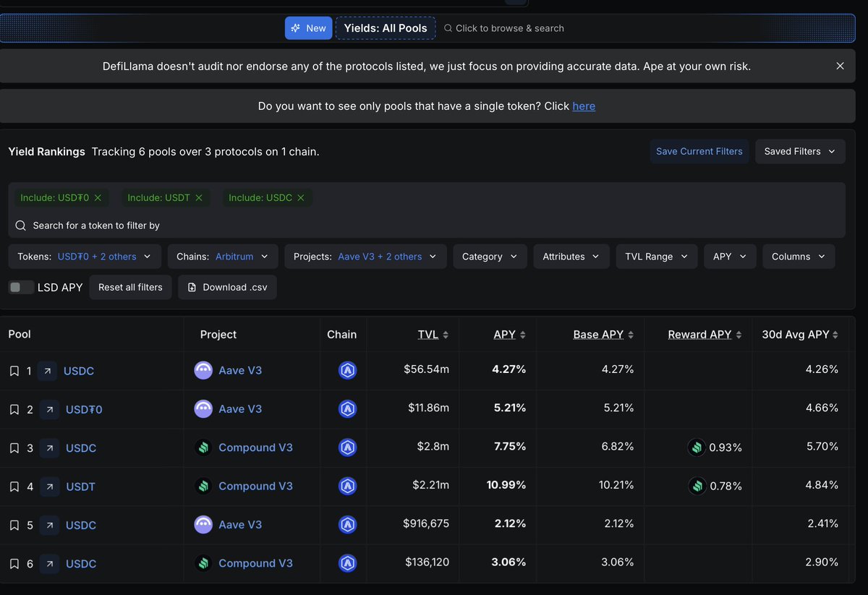This screenshot has width=868, height=595.
Task: Click the New button
Action: (308, 28)
